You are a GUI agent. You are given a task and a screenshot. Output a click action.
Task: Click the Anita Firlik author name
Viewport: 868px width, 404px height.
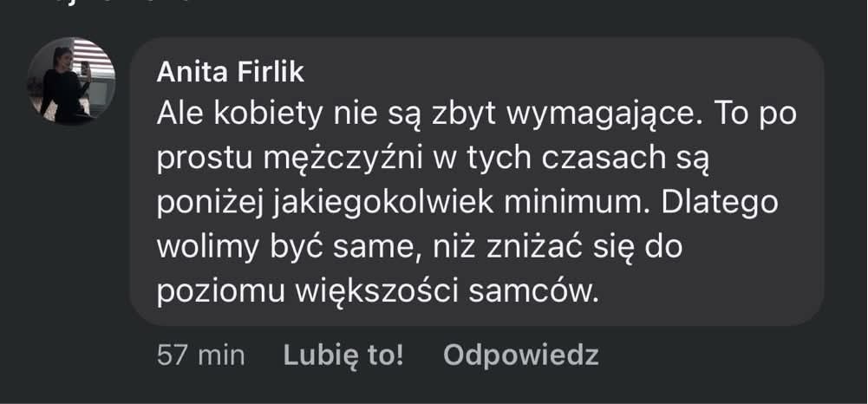tap(231, 74)
